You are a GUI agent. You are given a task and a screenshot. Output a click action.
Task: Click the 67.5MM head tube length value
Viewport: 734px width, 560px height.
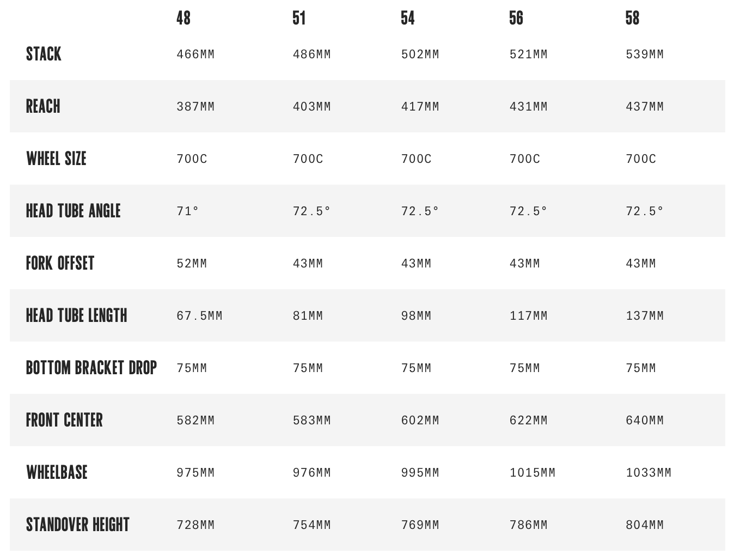pos(199,316)
